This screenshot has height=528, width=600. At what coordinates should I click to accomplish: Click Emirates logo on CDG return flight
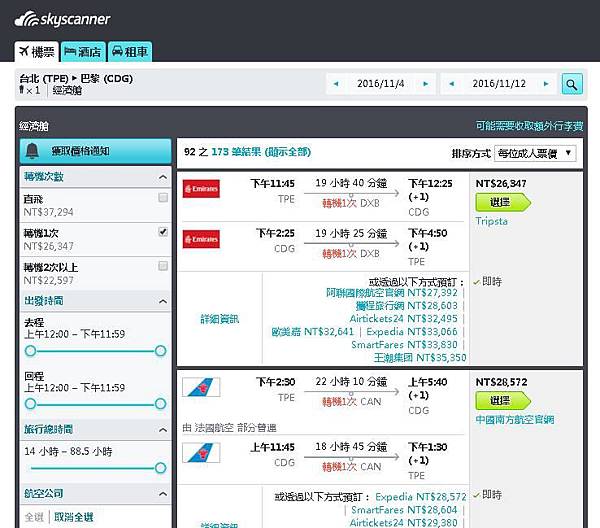click(x=201, y=239)
